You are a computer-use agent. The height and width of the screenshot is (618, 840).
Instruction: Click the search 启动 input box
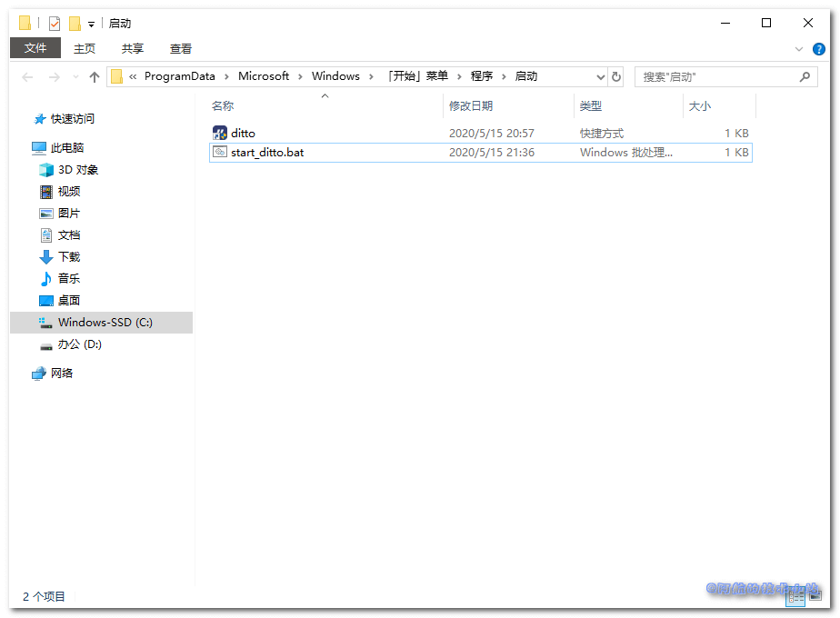(x=714, y=77)
